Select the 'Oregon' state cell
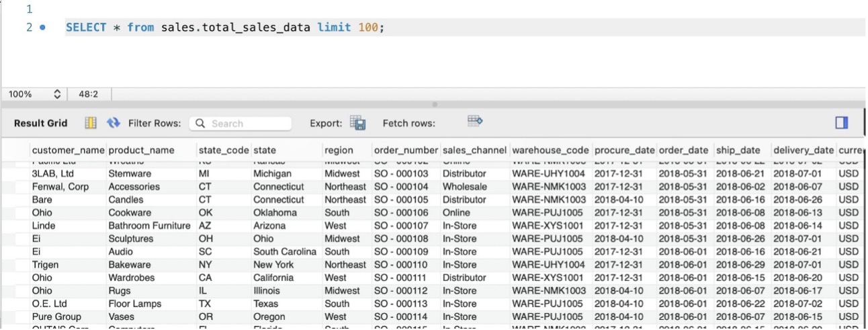868x330 pixels. [x=269, y=317]
